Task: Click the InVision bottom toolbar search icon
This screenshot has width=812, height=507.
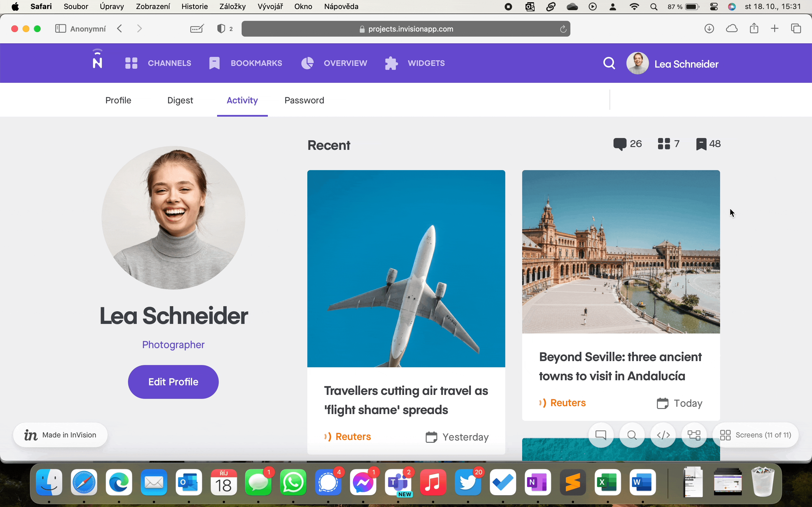Action: click(632, 435)
